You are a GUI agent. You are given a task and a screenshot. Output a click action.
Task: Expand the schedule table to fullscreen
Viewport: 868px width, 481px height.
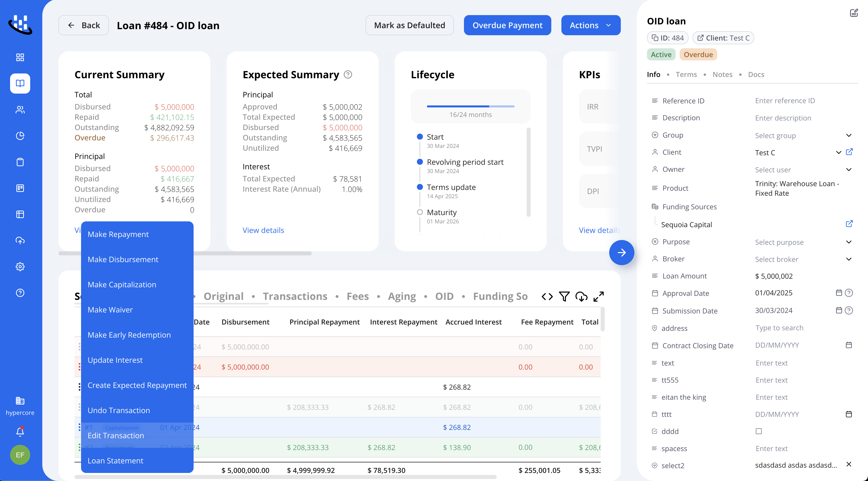click(598, 296)
